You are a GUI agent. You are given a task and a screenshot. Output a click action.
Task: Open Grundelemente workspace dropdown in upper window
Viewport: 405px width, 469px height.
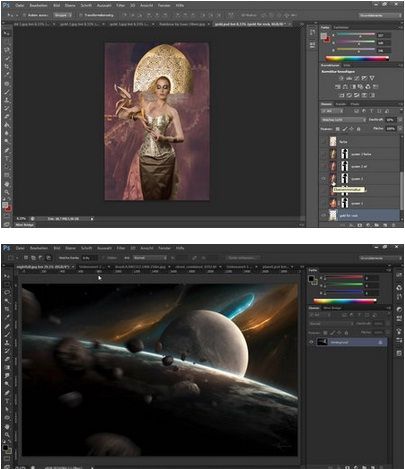[x=380, y=15]
